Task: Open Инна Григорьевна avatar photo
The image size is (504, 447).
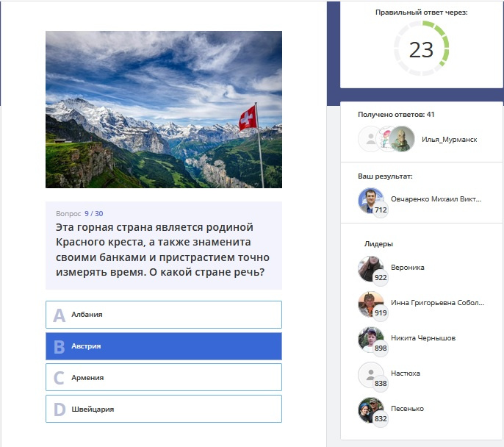Action: point(370,304)
